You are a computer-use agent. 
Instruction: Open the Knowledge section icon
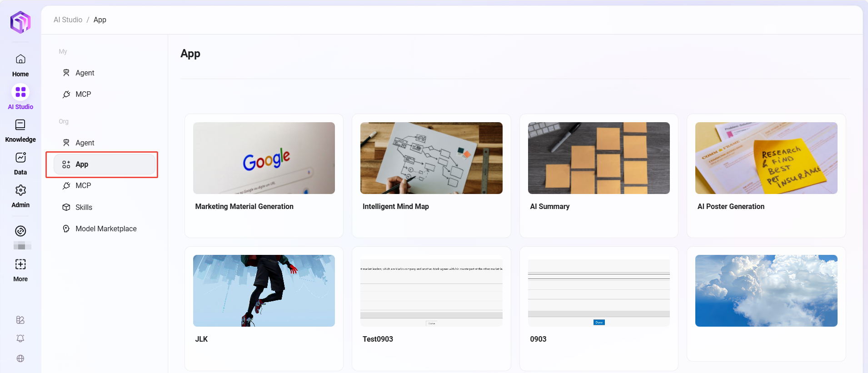tap(20, 125)
